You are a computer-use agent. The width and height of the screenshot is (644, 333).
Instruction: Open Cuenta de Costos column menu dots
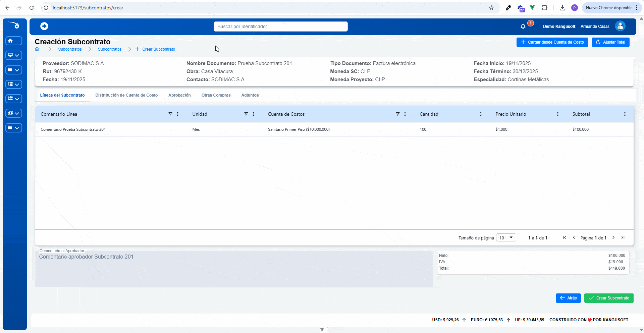[405, 114]
